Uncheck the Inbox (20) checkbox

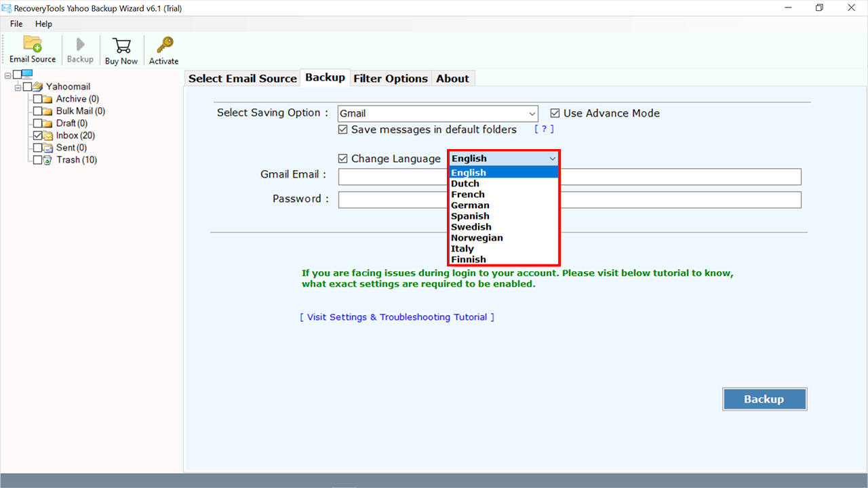point(38,136)
